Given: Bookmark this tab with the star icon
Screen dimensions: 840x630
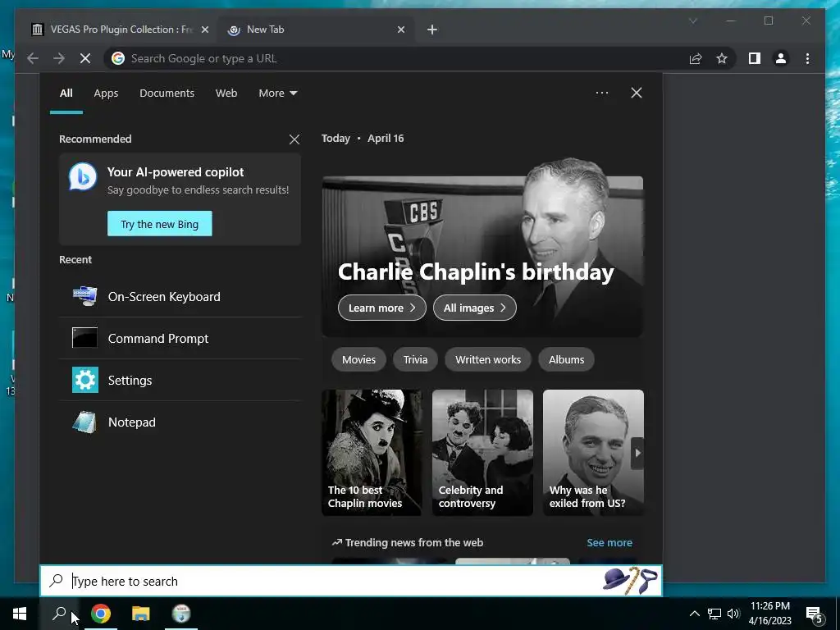Looking at the screenshot, I should [x=722, y=58].
